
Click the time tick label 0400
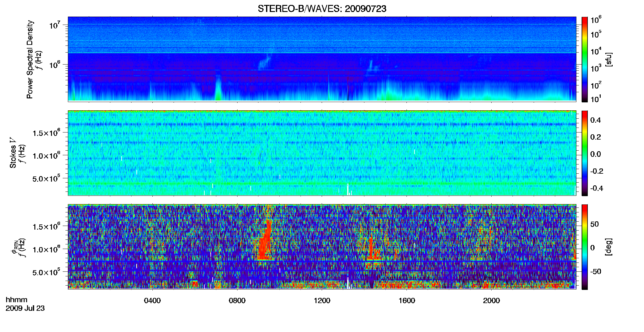click(x=152, y=301)
